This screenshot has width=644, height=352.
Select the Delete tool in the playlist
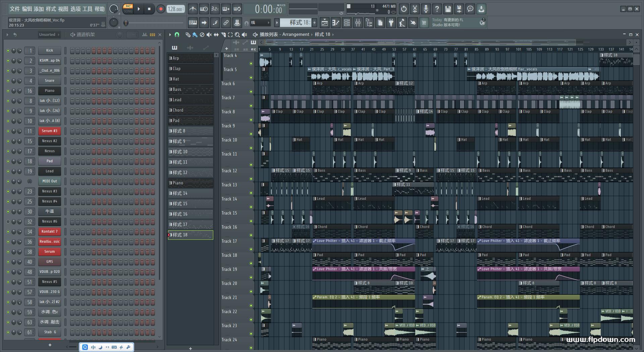click(202, 35)
